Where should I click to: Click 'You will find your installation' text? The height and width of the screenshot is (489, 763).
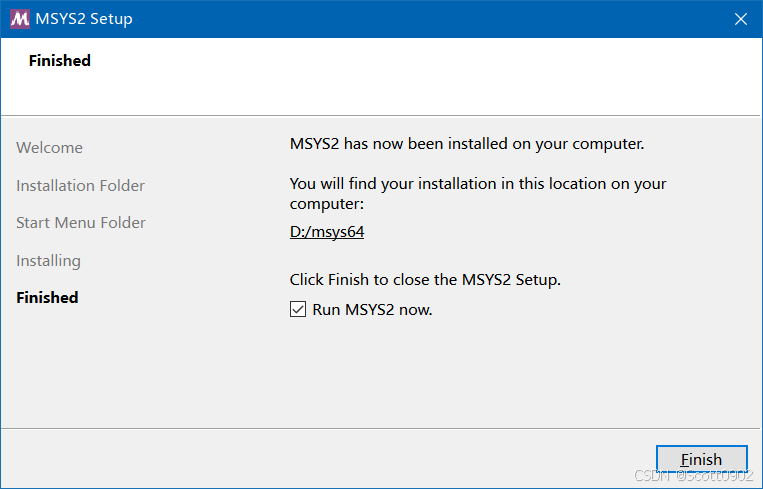point(478,193)
